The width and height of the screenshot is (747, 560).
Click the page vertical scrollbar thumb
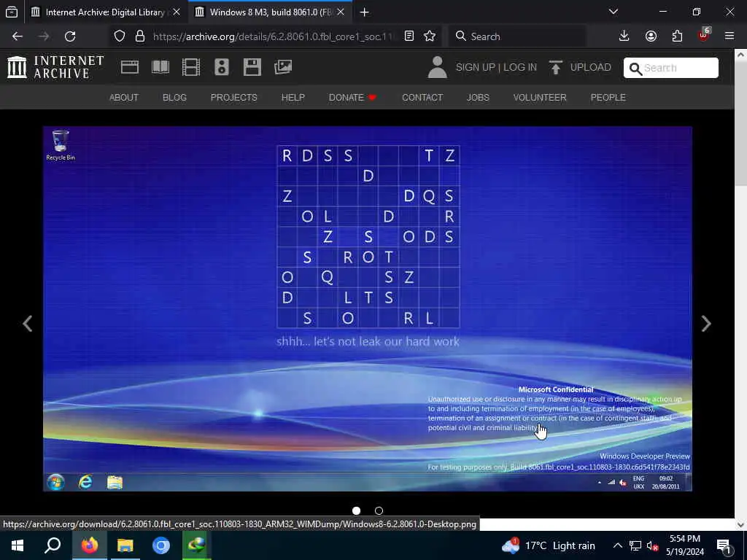tap(741, 125)
